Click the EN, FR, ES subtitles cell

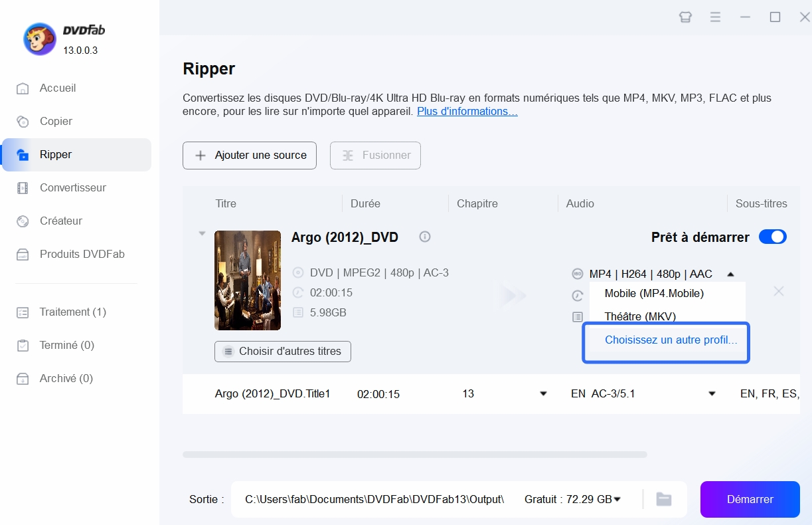[770, 393]
